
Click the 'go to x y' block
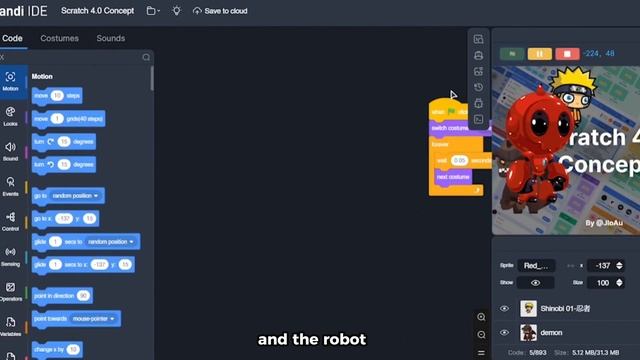point(65,219)
